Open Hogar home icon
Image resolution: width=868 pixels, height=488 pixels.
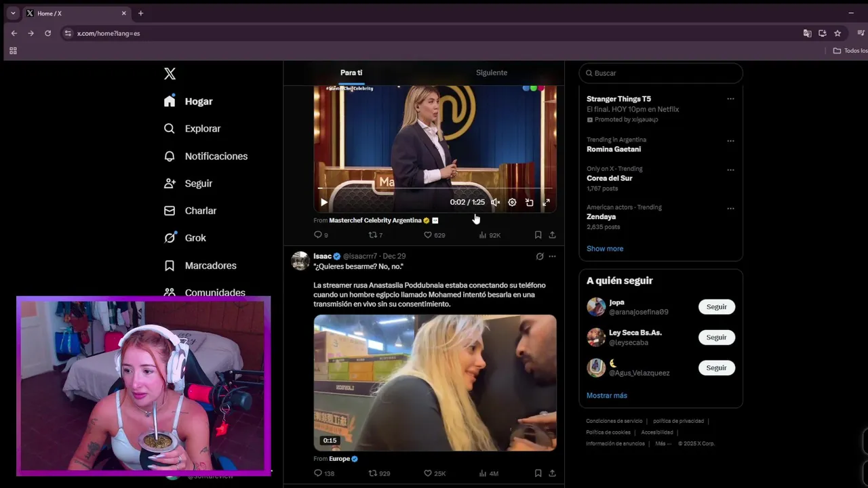(x=170, y=101)
